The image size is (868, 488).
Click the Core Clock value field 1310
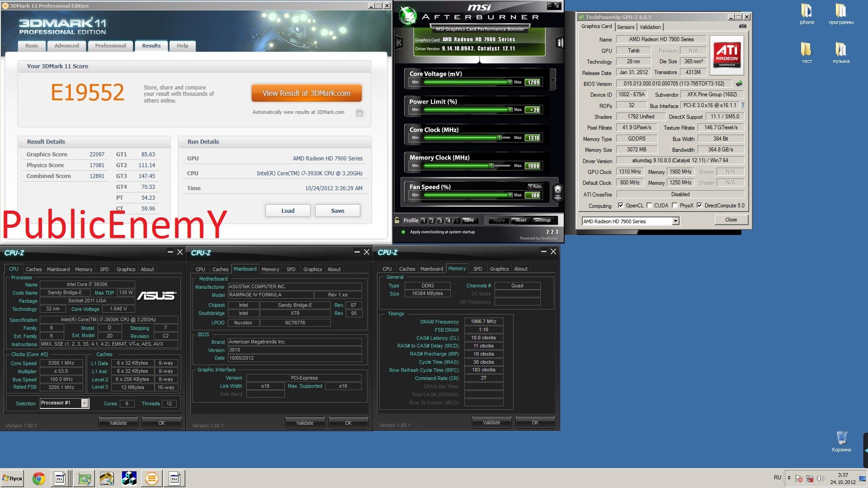click(x=533, y=138)
